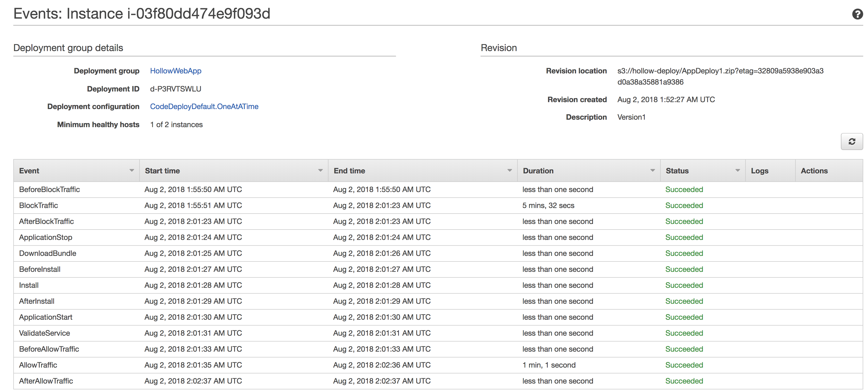Open the HollowWebApp deployment group link
This screenshot has width=868, height=391.
[x=176, y=71]
